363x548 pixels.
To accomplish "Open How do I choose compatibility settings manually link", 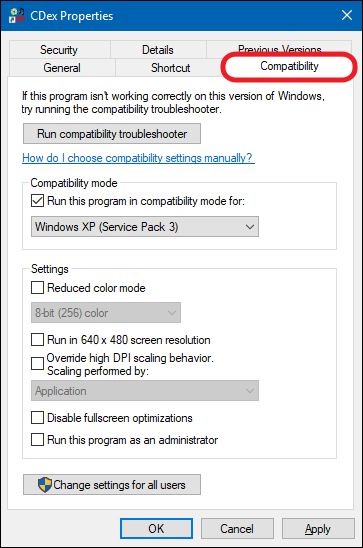I will tap(138, 158).
